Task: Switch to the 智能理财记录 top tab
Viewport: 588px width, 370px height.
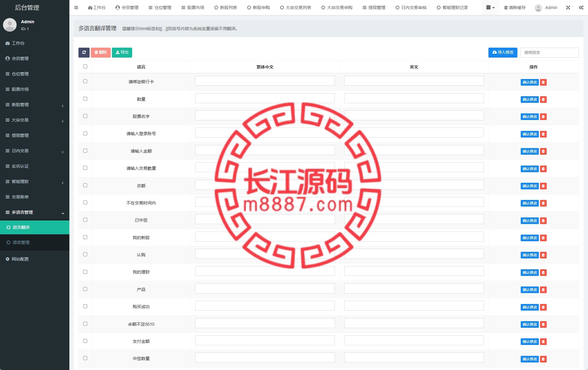Action: (x=452, y=8)
